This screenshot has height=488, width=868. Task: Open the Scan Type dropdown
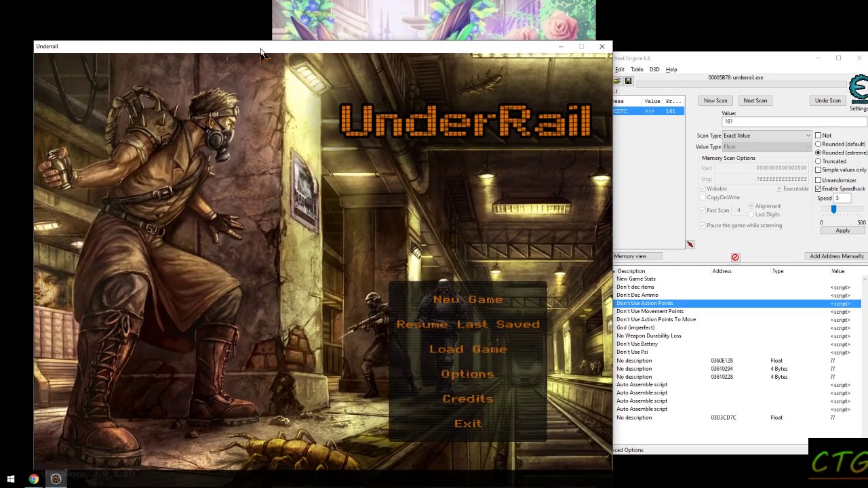766,136
